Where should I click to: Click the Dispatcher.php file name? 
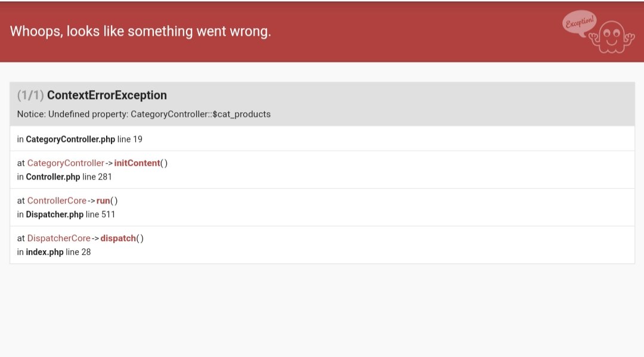click(55, 214)
